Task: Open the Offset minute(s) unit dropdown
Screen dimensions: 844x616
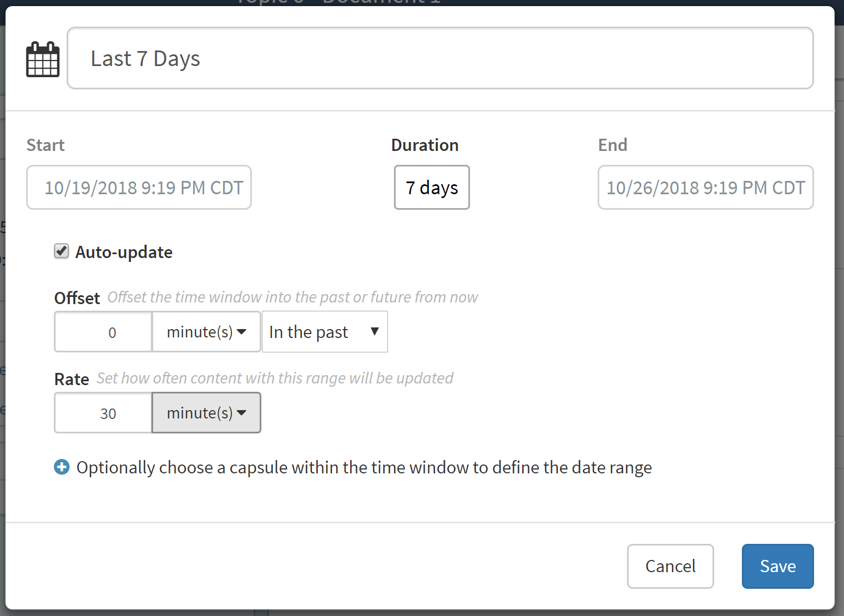Action: tap(206, 332)
